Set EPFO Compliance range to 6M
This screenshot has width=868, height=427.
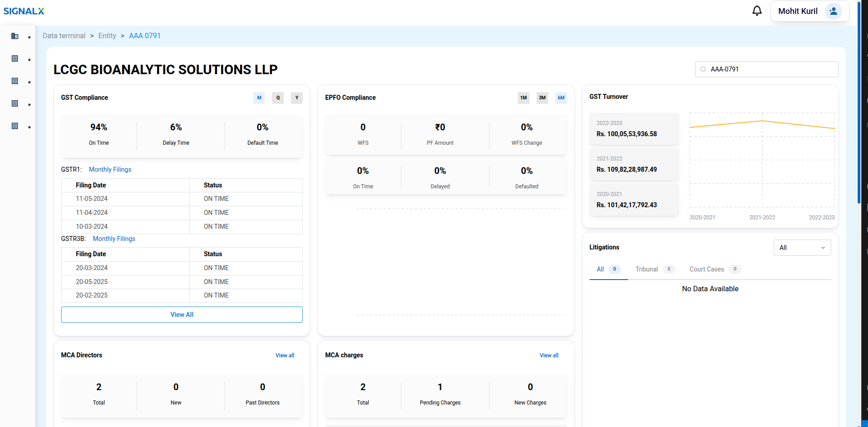coord(561,98)
